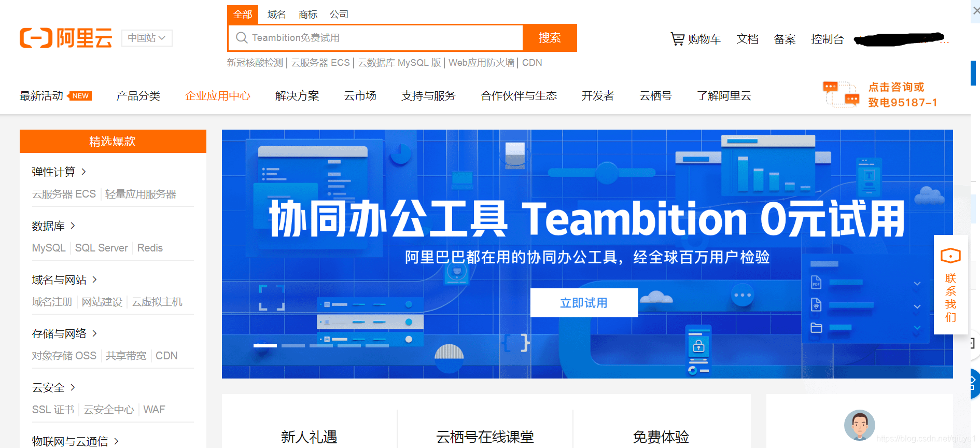The width and height of the screenshot is (980, 448).
Task: Expand the 数据库 category
Action: pos(53,226)
